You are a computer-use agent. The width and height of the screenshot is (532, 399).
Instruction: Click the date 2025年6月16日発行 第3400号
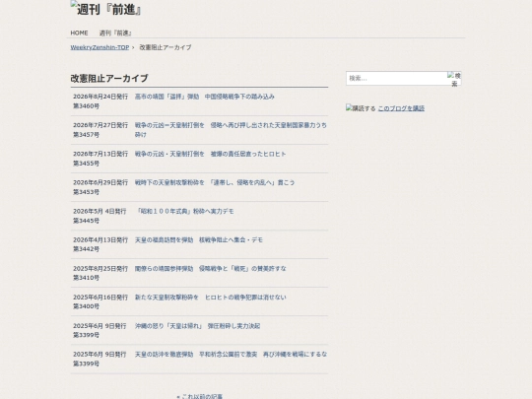(x=100, y=301)
